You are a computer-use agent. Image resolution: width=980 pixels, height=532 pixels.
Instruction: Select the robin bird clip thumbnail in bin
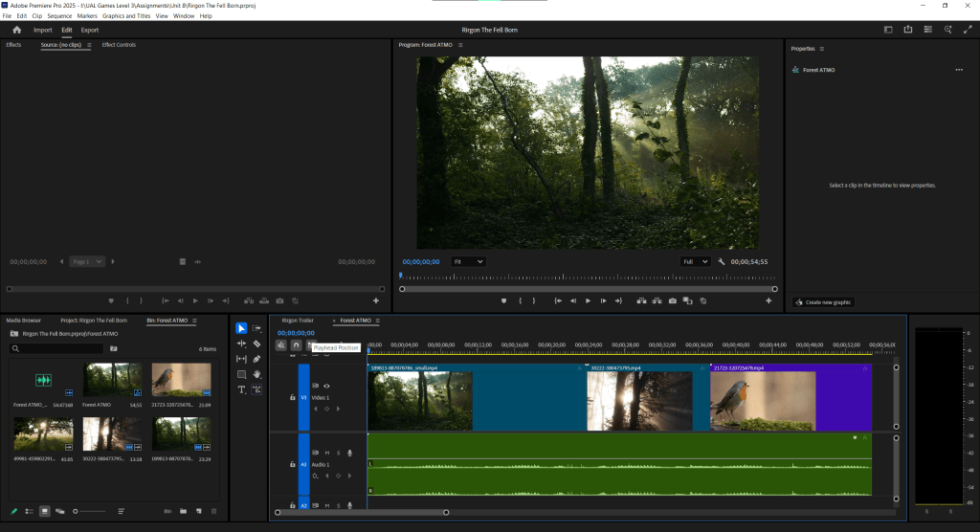(x=182, y=379)
